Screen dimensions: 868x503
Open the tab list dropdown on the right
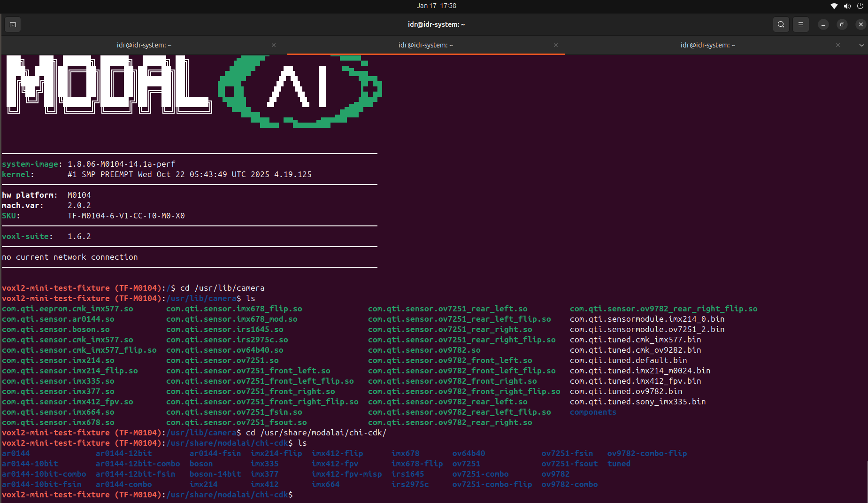click(862, 45)
